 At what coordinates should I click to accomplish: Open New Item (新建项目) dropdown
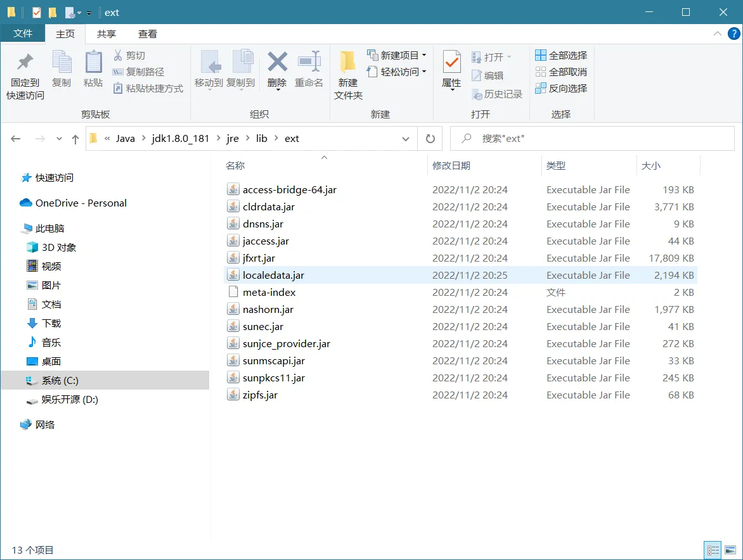click(397, 55)
